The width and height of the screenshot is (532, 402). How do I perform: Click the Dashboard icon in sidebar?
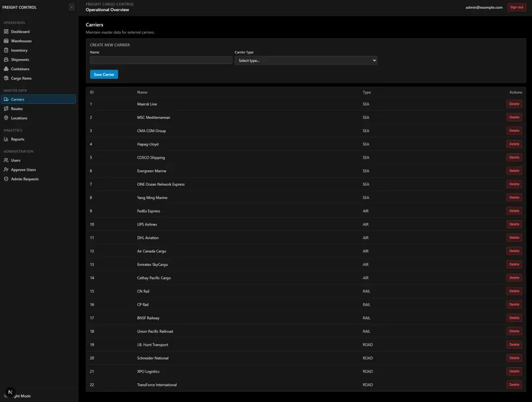point(6,31)
